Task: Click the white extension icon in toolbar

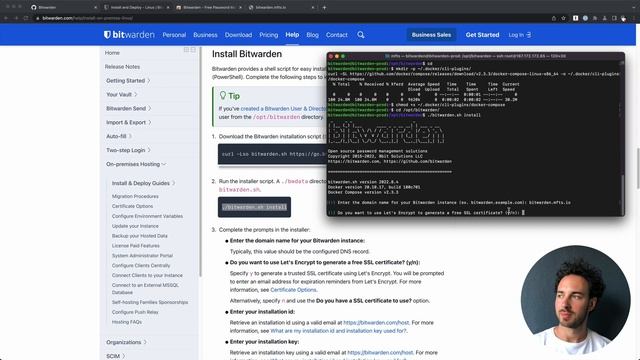Action: 575,18
